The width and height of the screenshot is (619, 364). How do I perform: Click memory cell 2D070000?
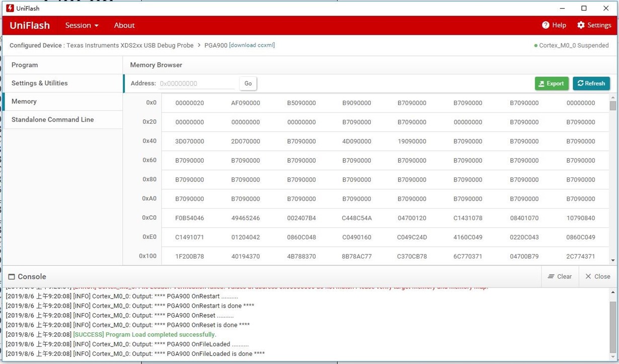[246, 141]
